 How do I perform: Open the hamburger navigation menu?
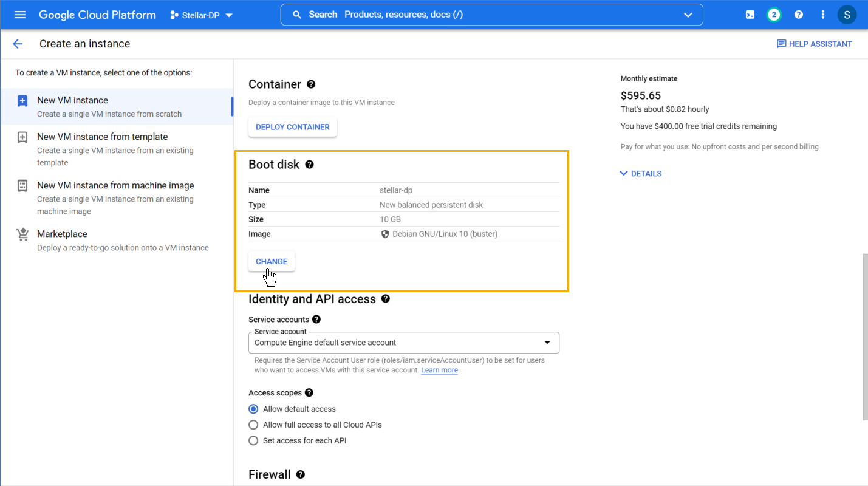(x=20, y=15)
